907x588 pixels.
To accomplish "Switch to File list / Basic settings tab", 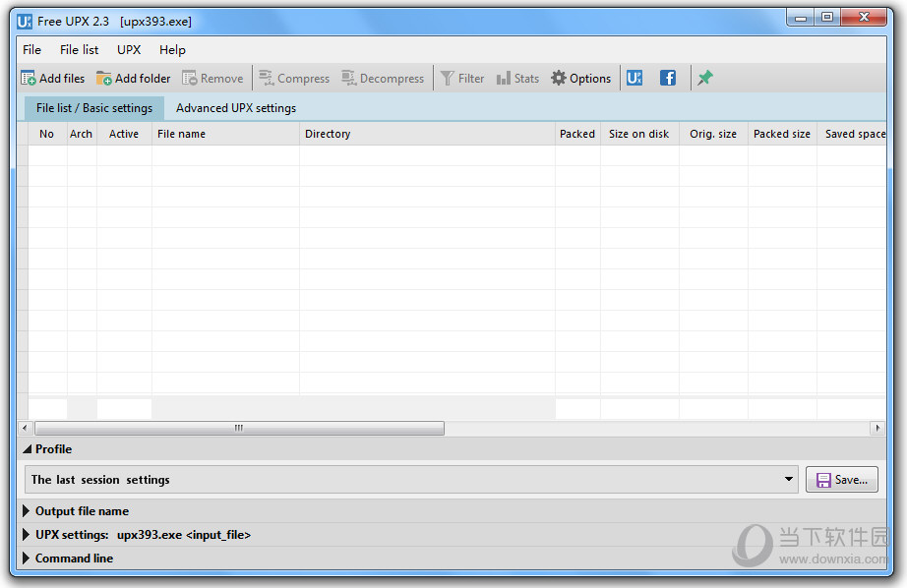I will pyautogui.click(x=94, y=108).
